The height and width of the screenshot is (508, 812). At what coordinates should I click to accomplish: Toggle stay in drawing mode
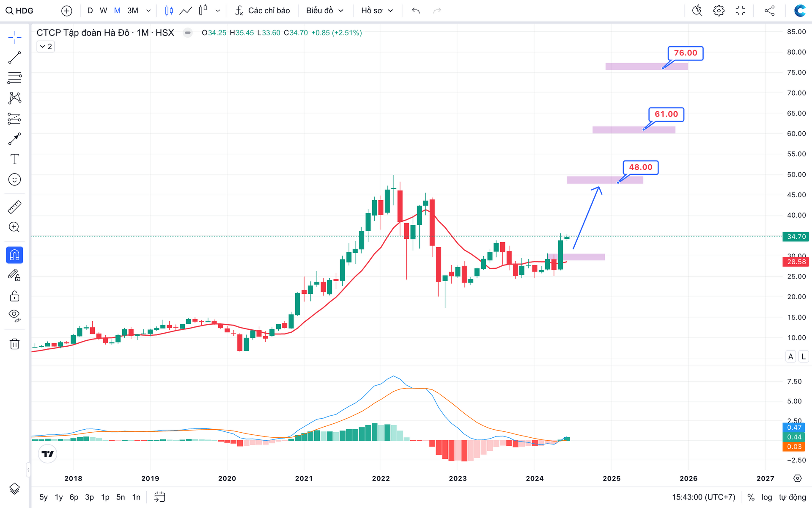15,276
